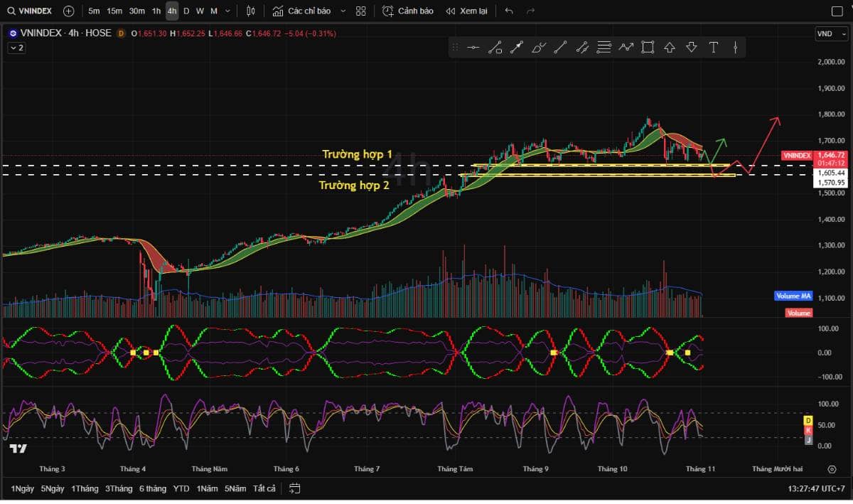Select the arrow down marker tool
The width and height of the screenshot is (853, 504).
click(x=692, y=48)
